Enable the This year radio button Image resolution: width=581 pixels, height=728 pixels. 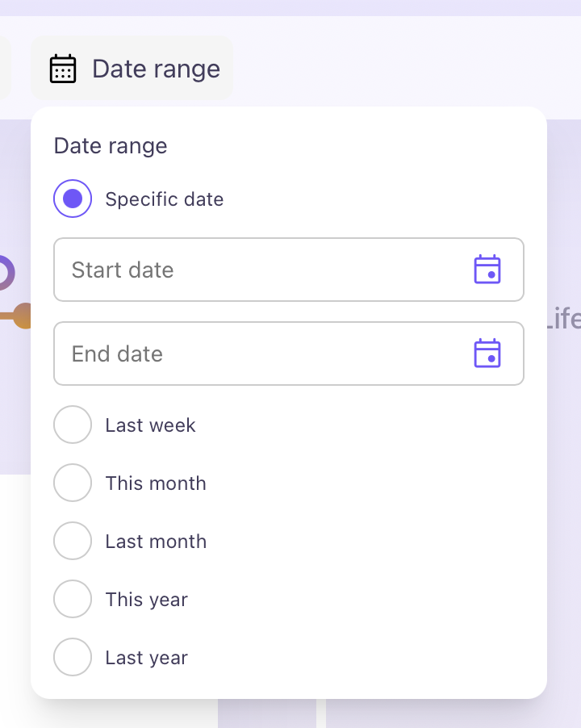pyautogui.click(x=73, y=599)
